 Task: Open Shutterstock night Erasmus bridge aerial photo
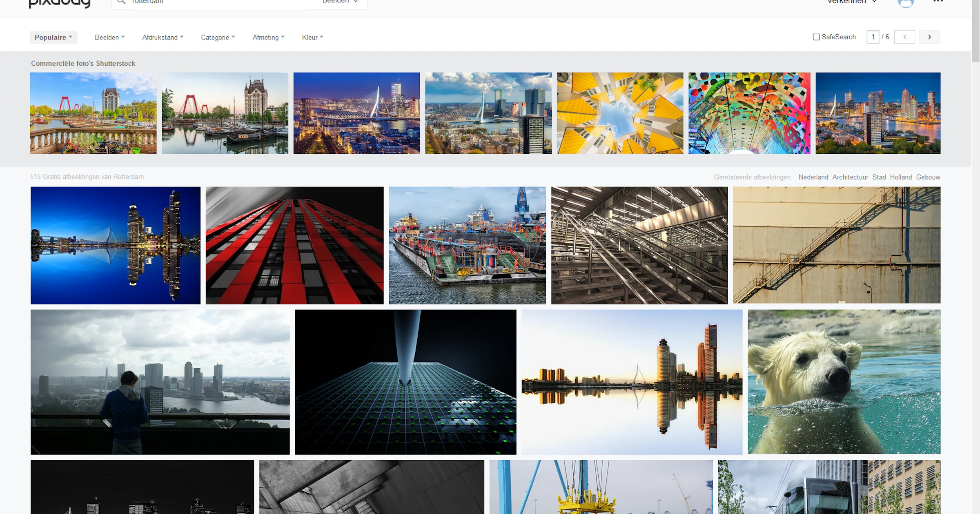tap(356, 113)
